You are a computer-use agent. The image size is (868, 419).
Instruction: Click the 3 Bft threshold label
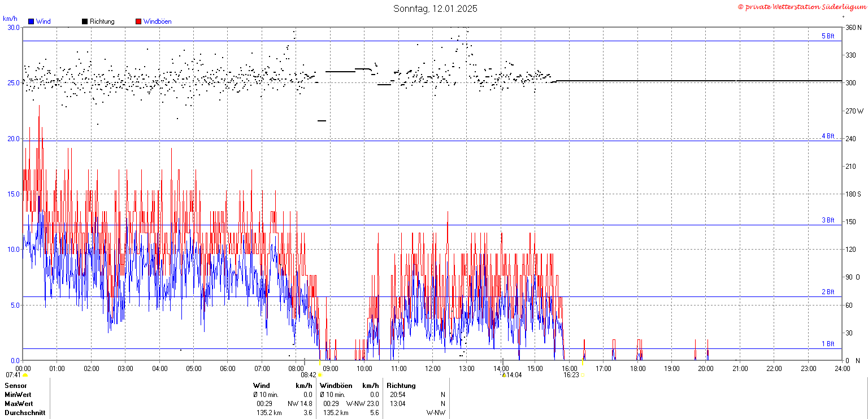828,220
